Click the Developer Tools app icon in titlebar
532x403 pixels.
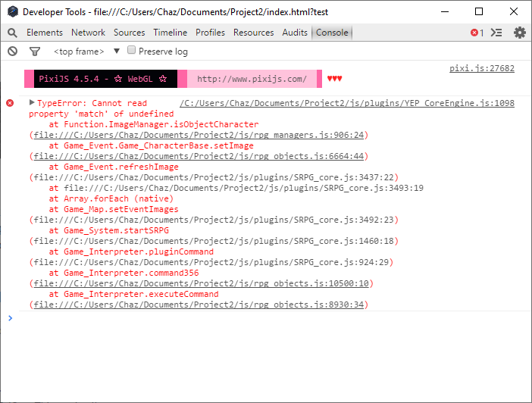(13, 12)
